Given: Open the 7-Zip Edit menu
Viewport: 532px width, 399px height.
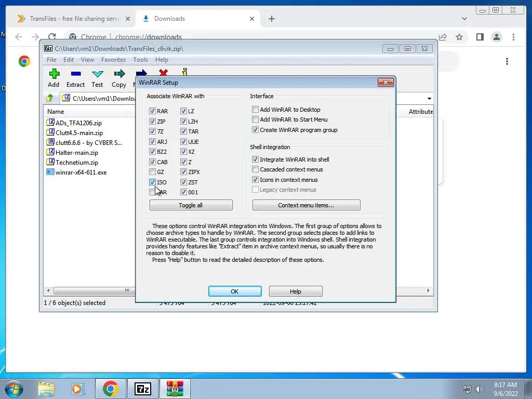Looking at the screenshot, I should [69, 60].
